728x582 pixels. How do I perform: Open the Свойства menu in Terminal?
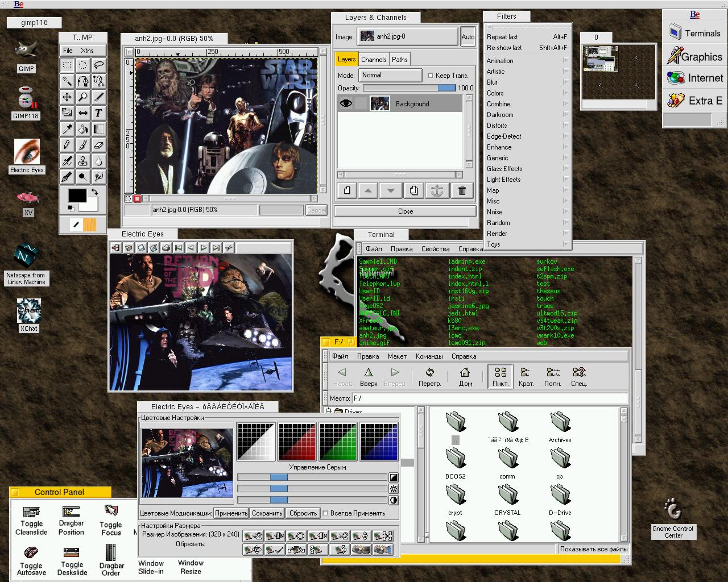point(435,249)
